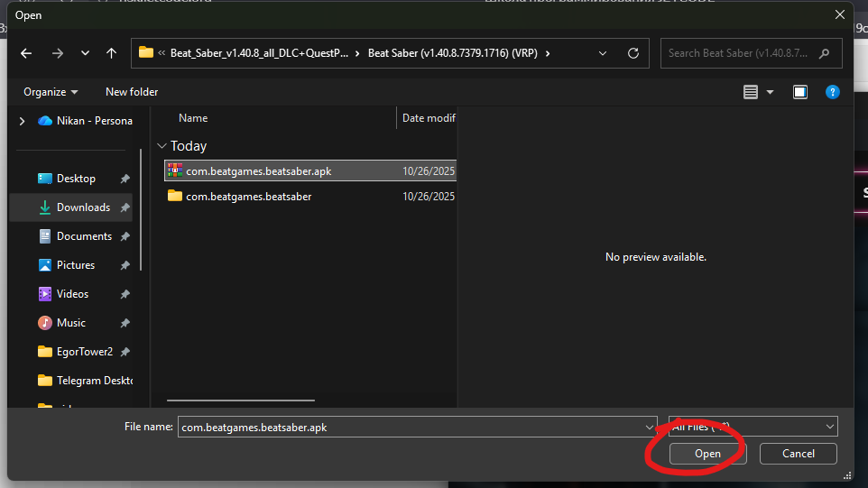Open Desktop in the sidebar
The height and width of the screenshot is (488, 868).
(x=76, y=179)
